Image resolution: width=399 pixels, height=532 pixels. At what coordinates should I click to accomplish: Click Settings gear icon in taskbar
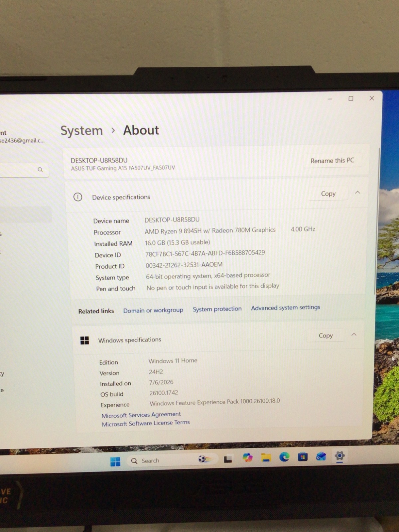click(x=339, y=456)
